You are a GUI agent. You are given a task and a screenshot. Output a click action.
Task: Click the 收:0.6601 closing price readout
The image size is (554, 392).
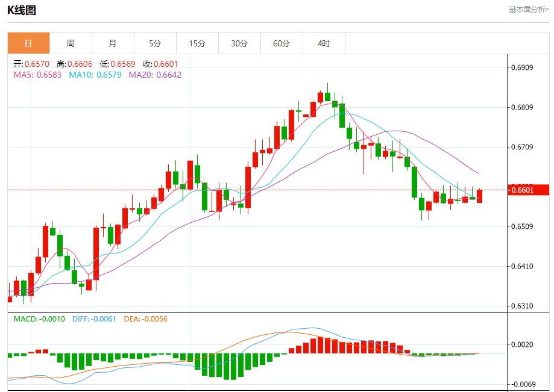[160, 64]
